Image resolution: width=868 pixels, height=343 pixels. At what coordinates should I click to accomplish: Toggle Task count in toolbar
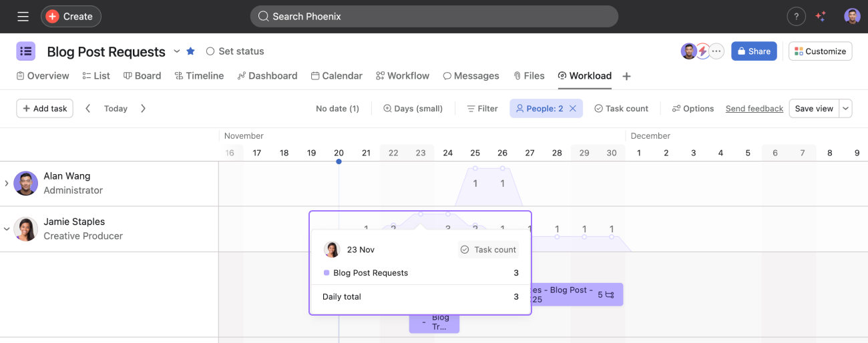pos(621,109)
